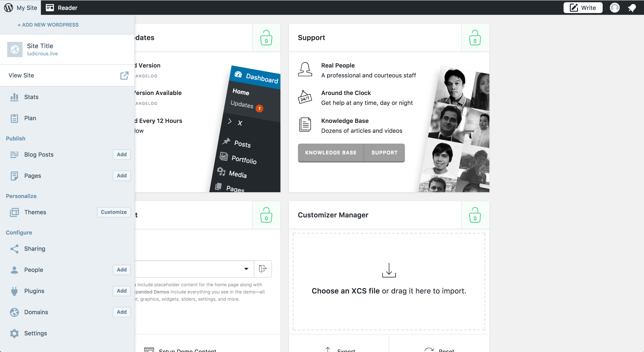Select the Sharing icon in the sidebar
644x352 pixels.
(14, 249)
